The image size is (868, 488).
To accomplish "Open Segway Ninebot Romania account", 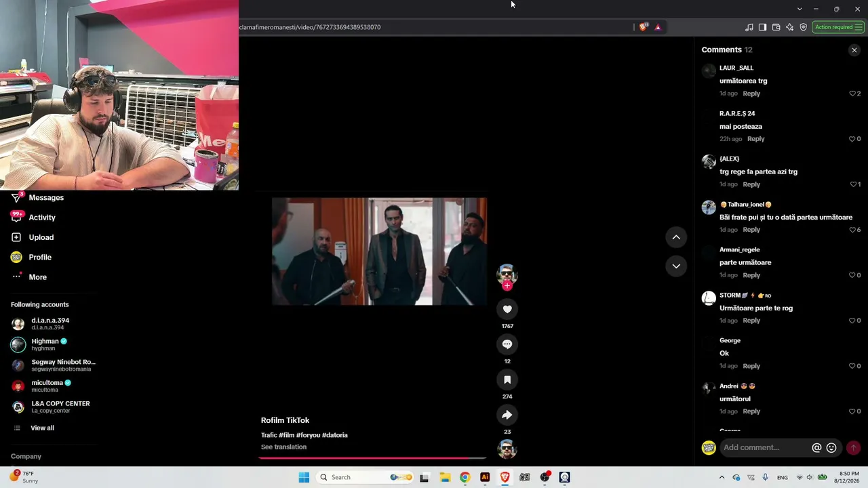I will tap(54, 365).
